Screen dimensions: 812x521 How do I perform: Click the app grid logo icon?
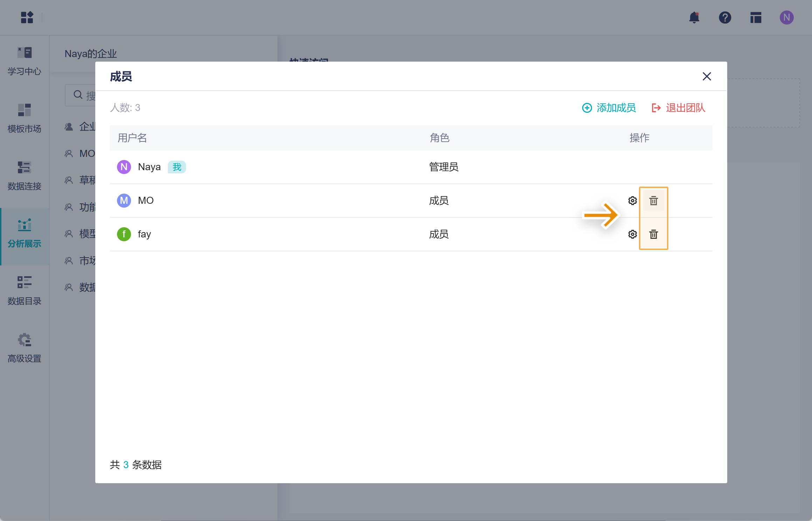[27, 18]
